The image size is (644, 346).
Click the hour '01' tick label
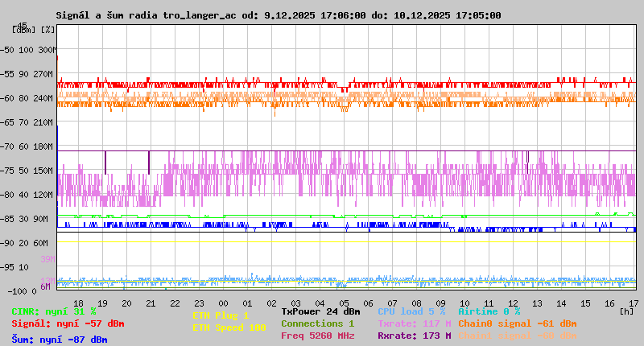[248, 303]
